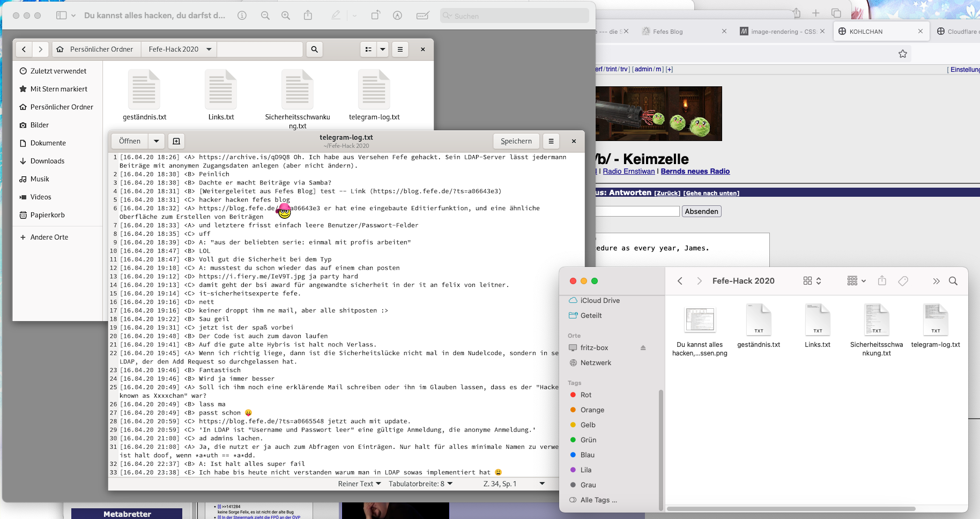Click the Absenden button on Kohlchan
The height and width of the screenshot is (519, 980).
point(701,211)
